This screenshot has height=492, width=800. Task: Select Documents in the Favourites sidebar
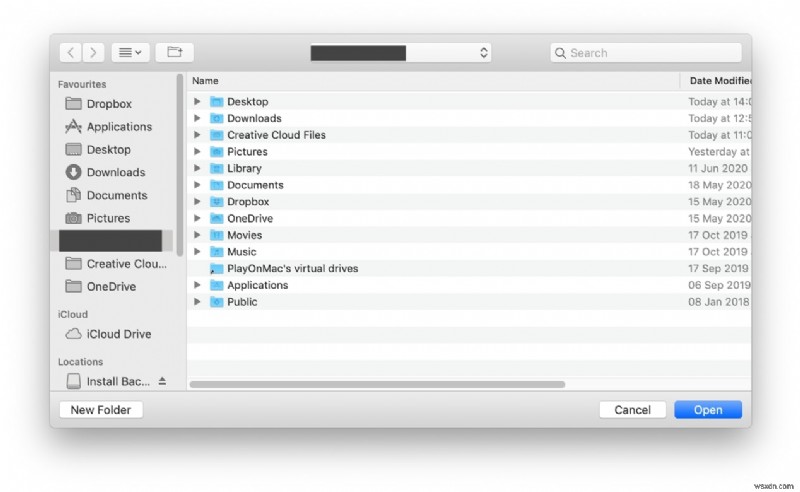(x=117, y=195)
